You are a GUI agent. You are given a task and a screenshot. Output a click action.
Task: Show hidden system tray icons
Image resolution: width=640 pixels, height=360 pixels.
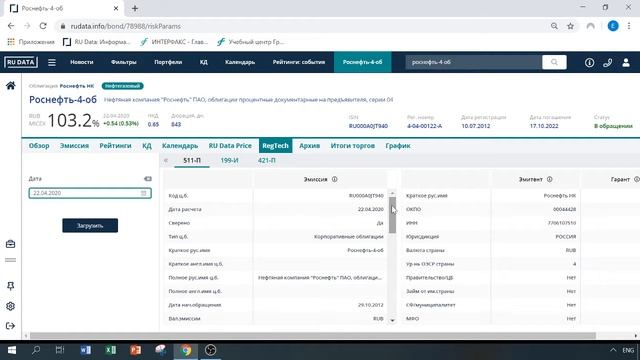click(x=613, y=350)
